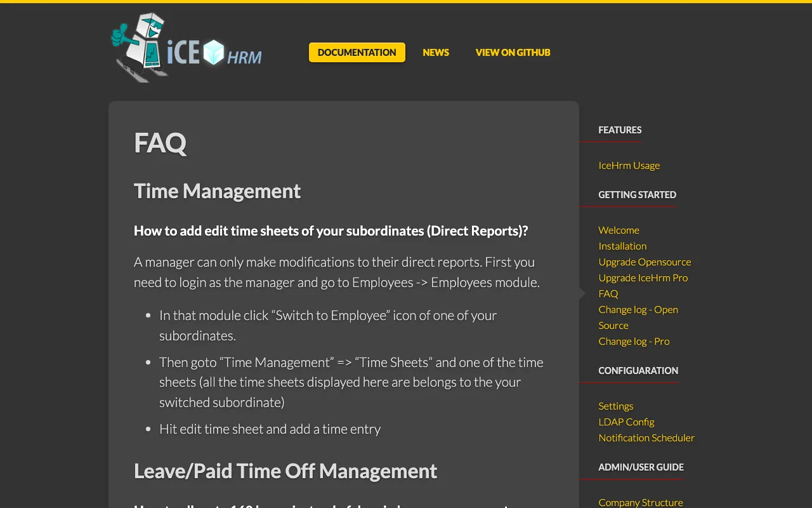This screenshot has height=508, width=812.
Task: Click the "Hit edit time sheet" bullet
Action: 270,429
